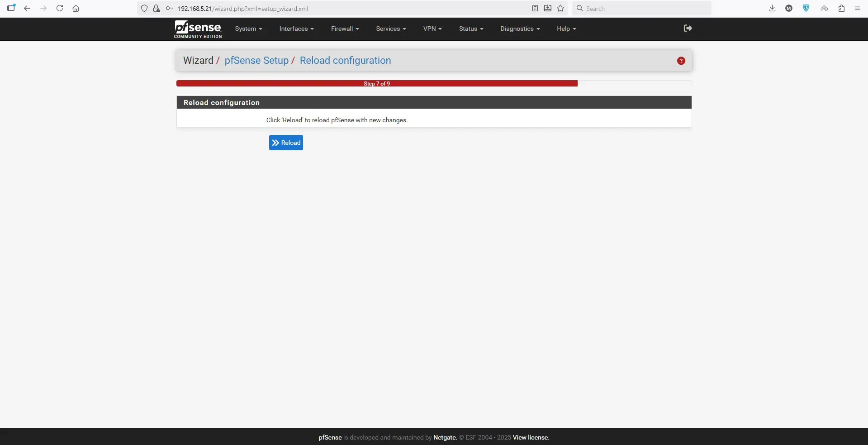Click the cloud extension icon
Viewport: 868px width, 445px height.
(824, 8)
